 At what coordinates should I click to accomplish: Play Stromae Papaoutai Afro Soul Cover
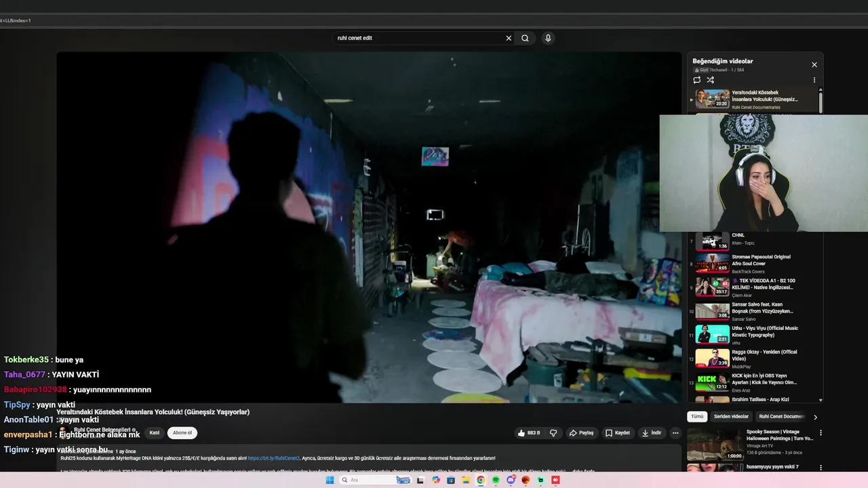(754, 264)
